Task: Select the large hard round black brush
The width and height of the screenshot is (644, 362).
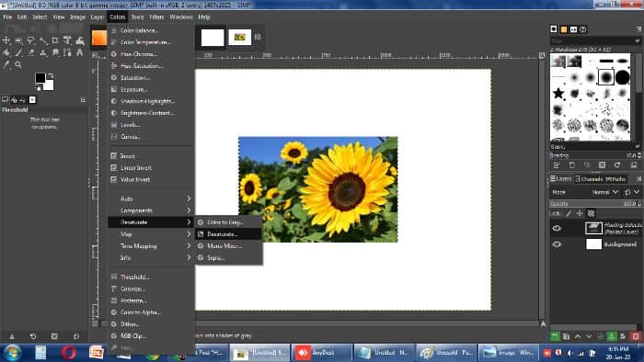Action: (622, 77)
